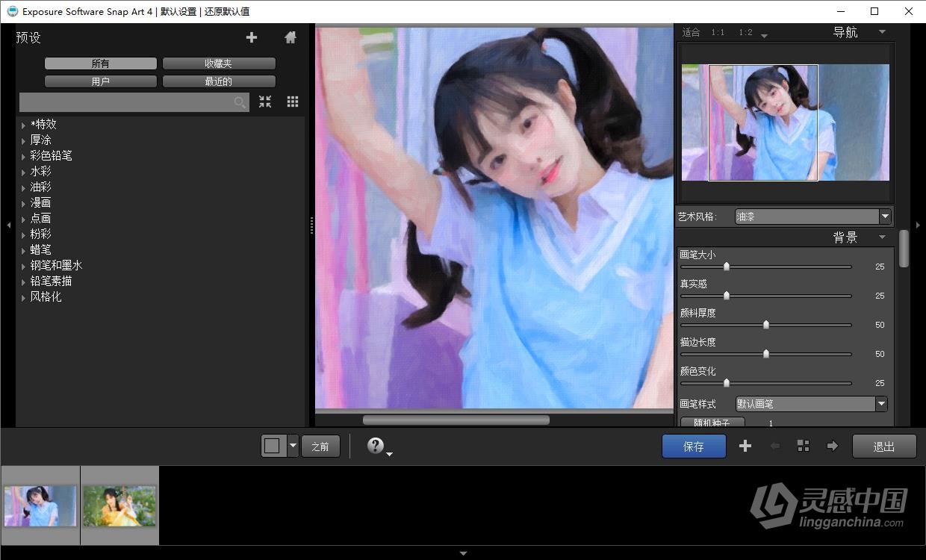Click the 退出 exit button
The width and height of the screenshot is (926, 560).
884,447
